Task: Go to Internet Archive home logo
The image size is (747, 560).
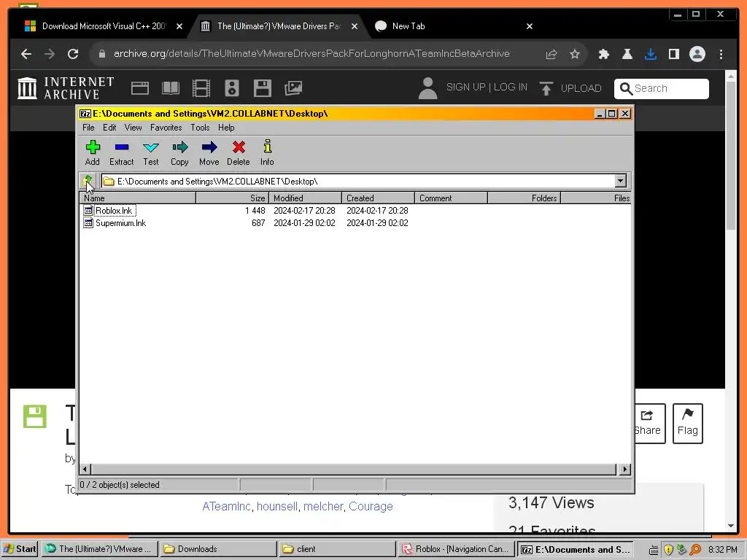Action: point(66,88)
